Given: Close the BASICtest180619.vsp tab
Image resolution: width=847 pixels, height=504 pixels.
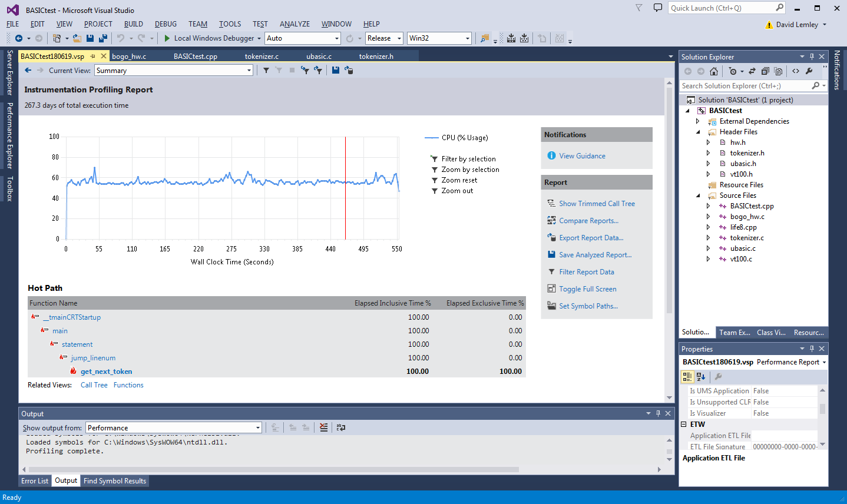Looking at the screenshot, I should [x=104, y=57].
